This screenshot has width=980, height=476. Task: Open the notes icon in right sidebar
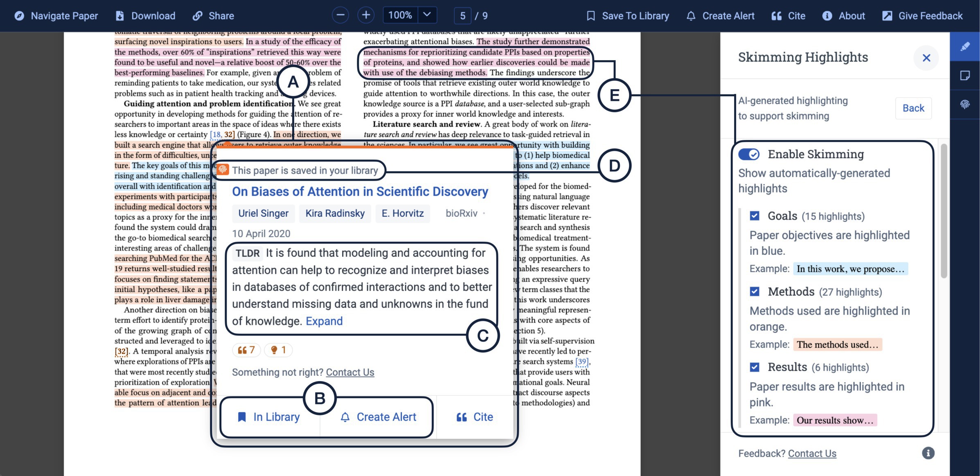965,76
